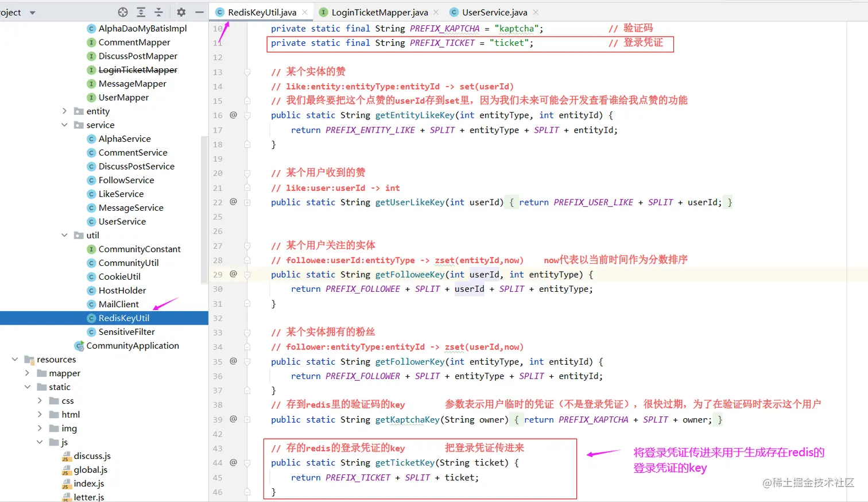
Task: Click the RedisKeyUtil class icon in the tree
Action: click(91, 318)
